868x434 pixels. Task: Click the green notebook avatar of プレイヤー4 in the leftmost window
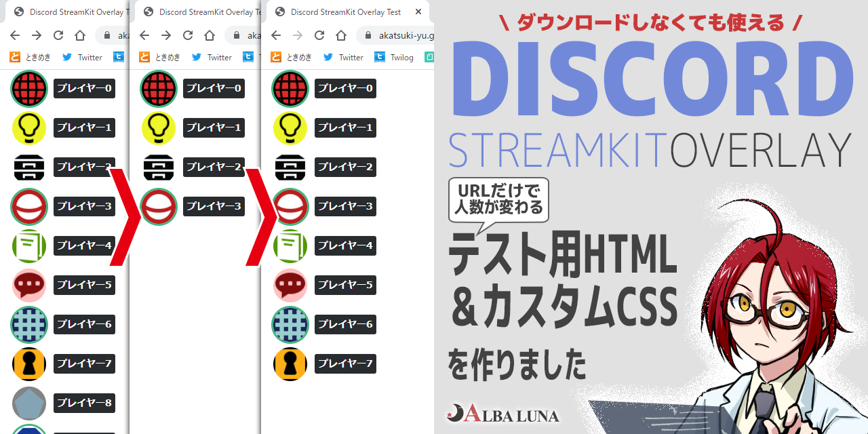click(x=29, y=246)
